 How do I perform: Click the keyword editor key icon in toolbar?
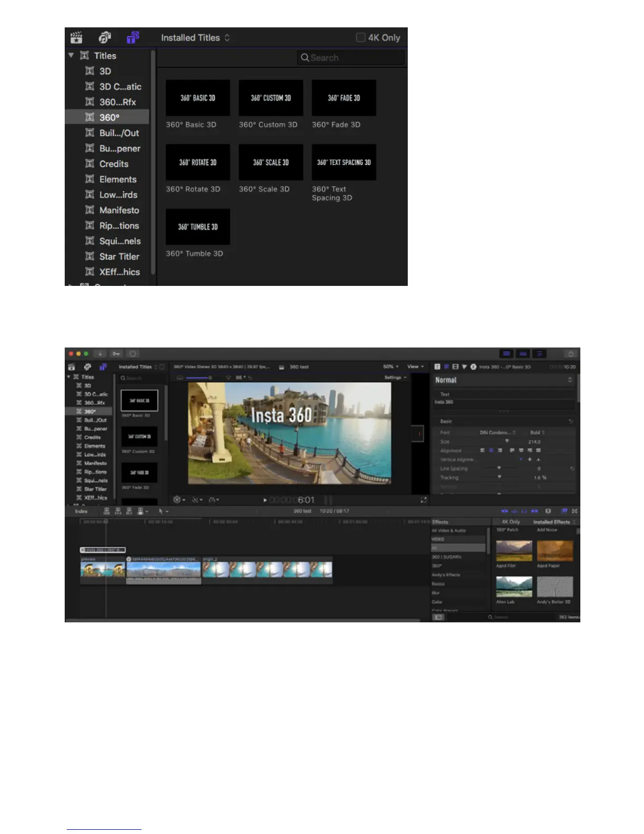pos(116,354)
